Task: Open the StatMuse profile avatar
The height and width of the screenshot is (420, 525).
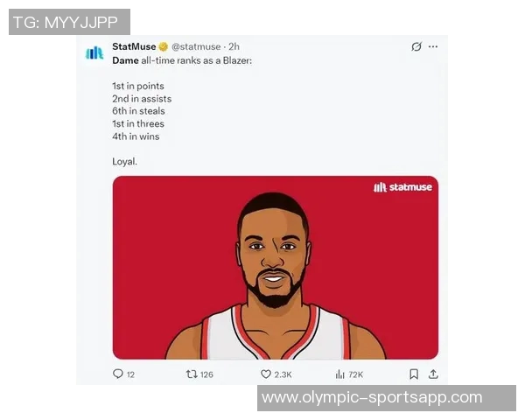Action: click(x=94, y=52)
